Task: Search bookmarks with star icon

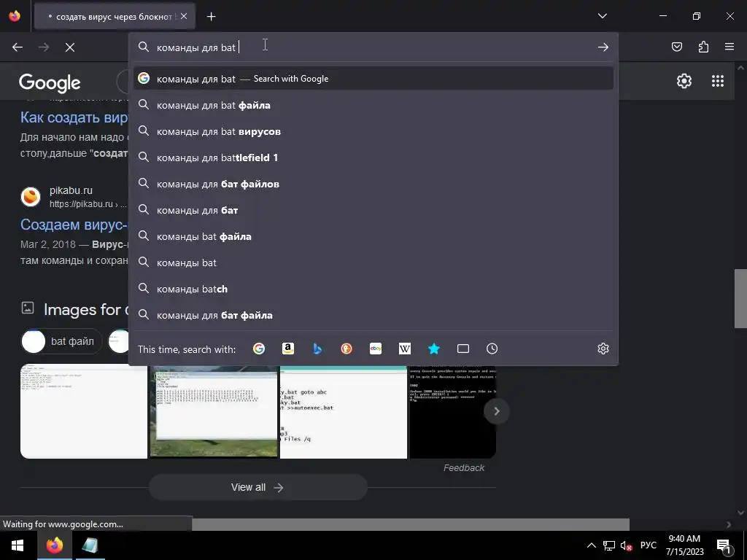Action: tap(434, 349)
